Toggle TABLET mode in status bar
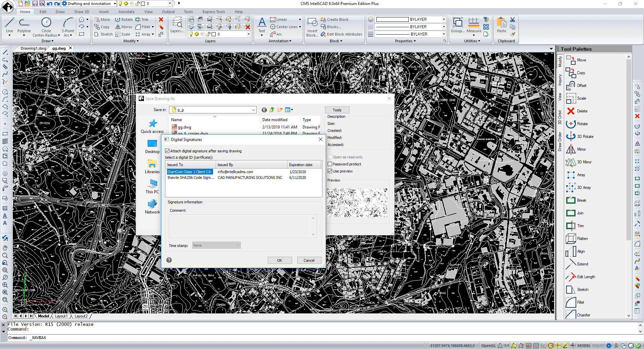The width and height of the screenshot is (644, 349). [598, 346]
